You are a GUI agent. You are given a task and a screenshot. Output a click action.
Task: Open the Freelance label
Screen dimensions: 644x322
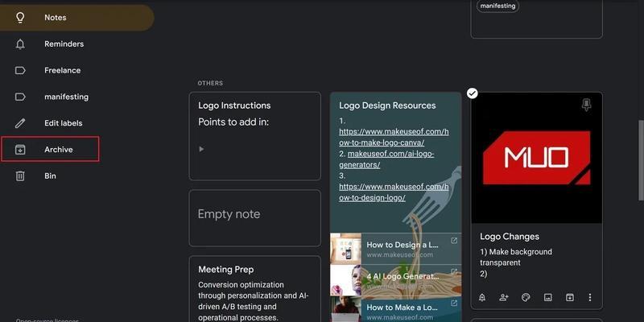[62, 71]
